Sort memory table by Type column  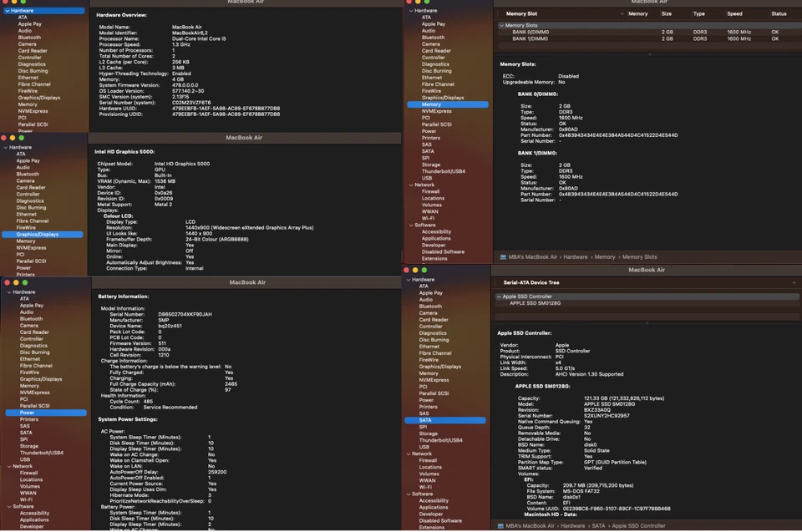tap(698, 14)
